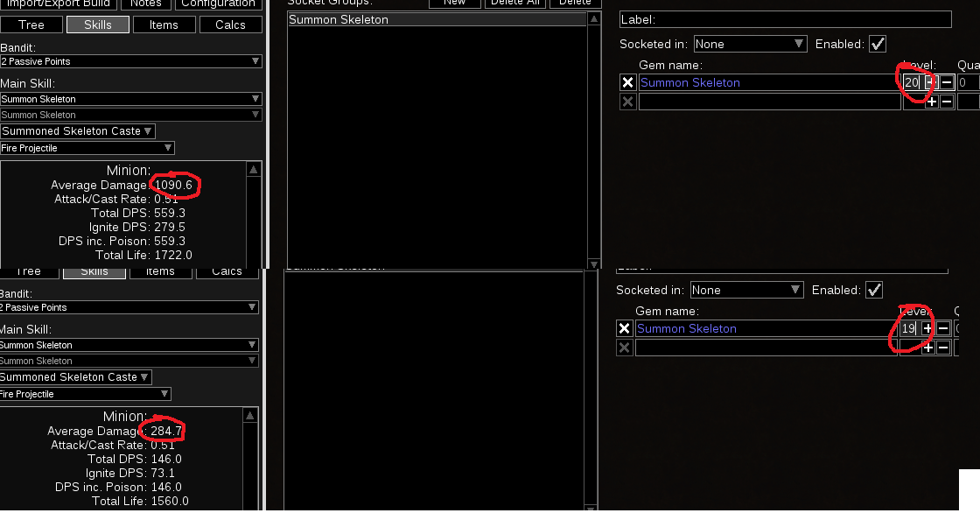
Task: Uncheck Enabled for the bottom socket group
Action: [x=873, y=290]
